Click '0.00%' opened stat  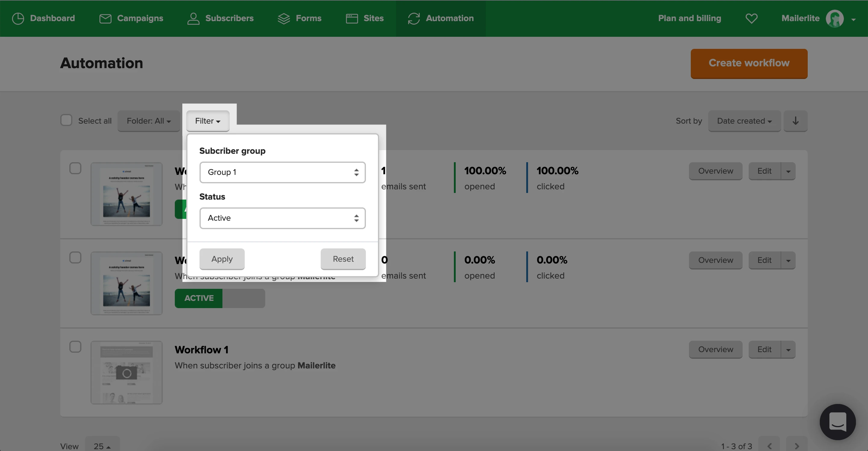coord(480,260)
